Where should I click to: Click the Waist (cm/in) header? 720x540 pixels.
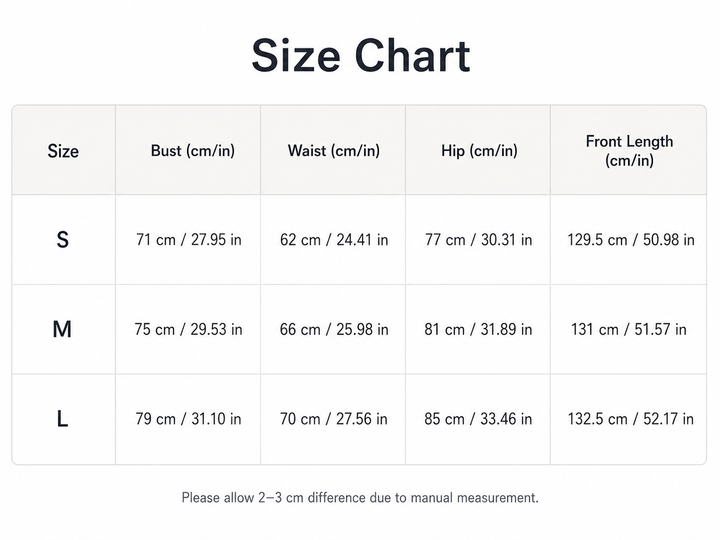point(334,151)
